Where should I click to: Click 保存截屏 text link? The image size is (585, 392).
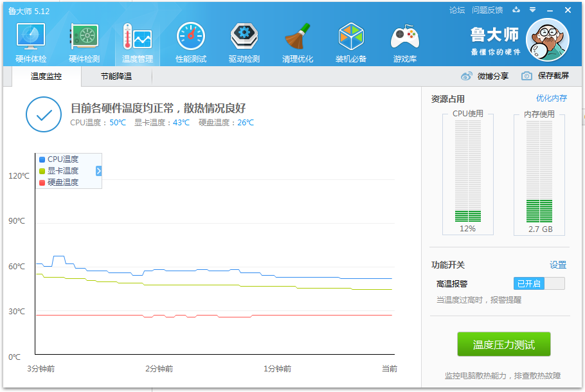[x=553, y=76]
